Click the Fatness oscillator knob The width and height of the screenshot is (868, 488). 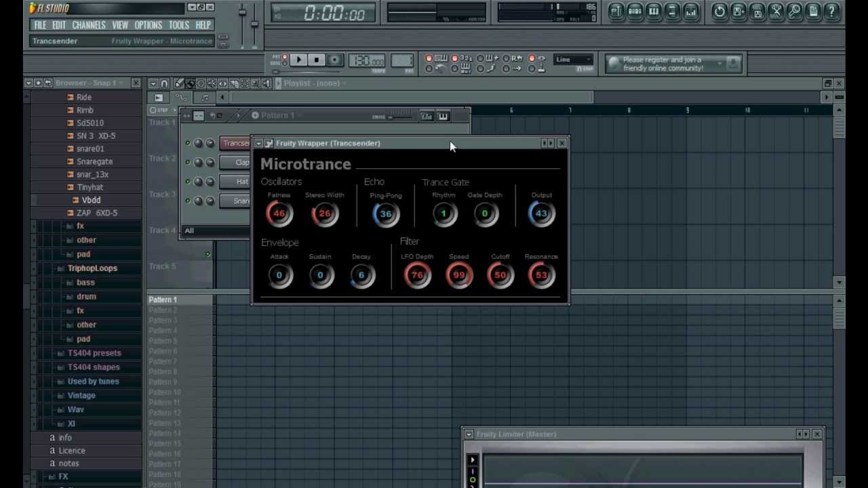279,213
